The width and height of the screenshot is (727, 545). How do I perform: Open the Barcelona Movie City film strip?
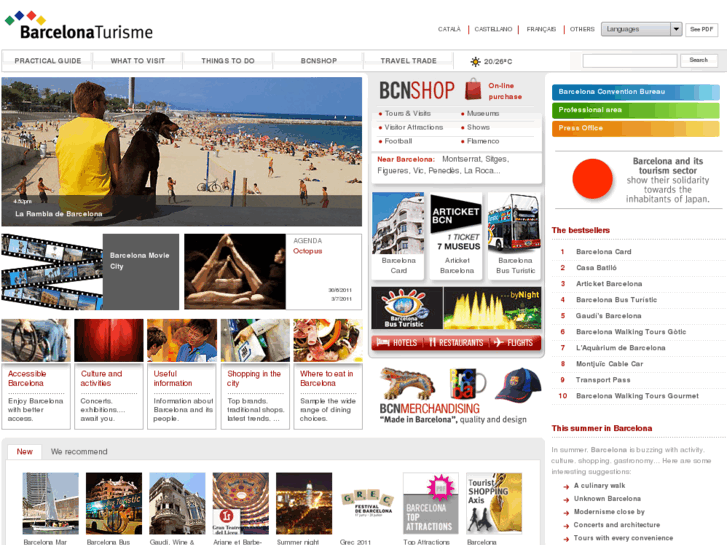[52, 272]
